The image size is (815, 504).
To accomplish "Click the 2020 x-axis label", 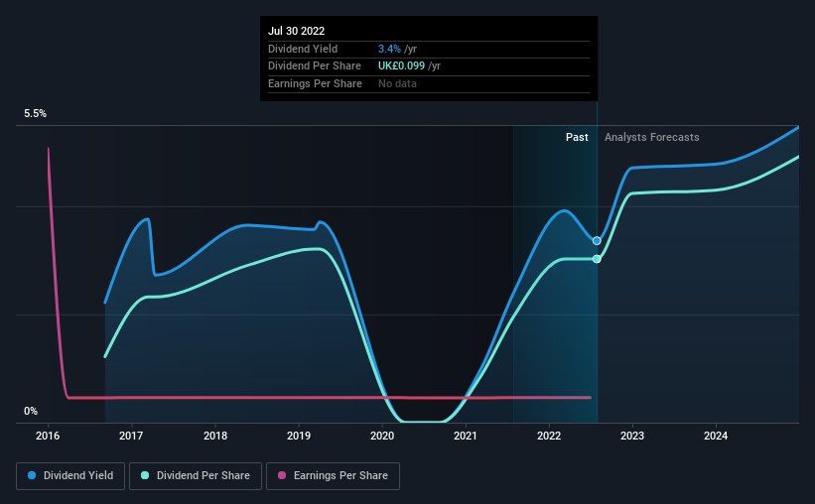I will 382,436.
